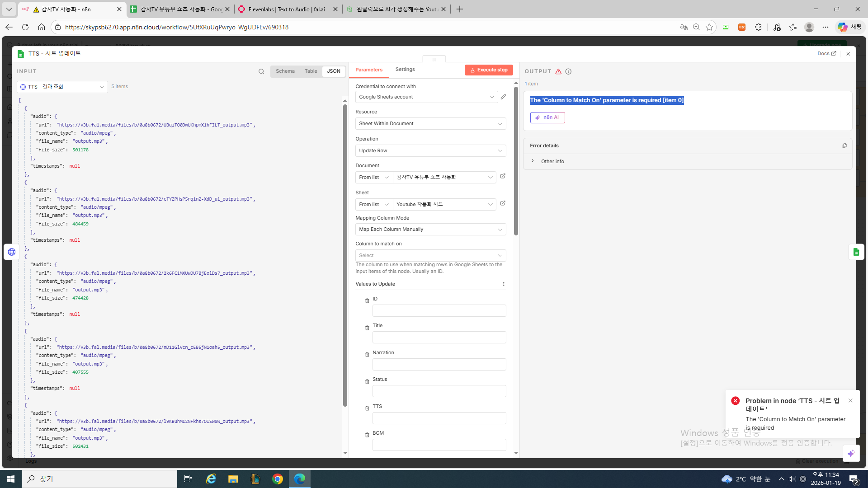Screen dimensions: 868x488
Task: Switch input view to Table
Action: click(x=311, y=71)
